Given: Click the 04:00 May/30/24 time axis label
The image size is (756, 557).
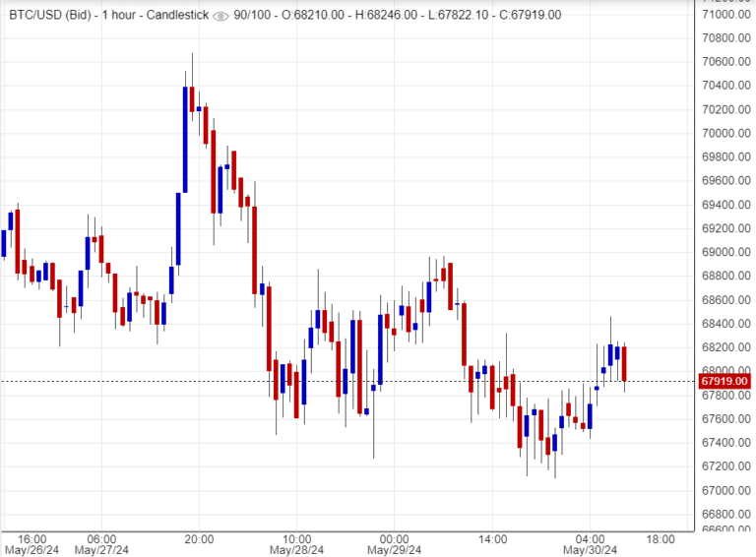Looking at the screenshot, I should 590,544.
